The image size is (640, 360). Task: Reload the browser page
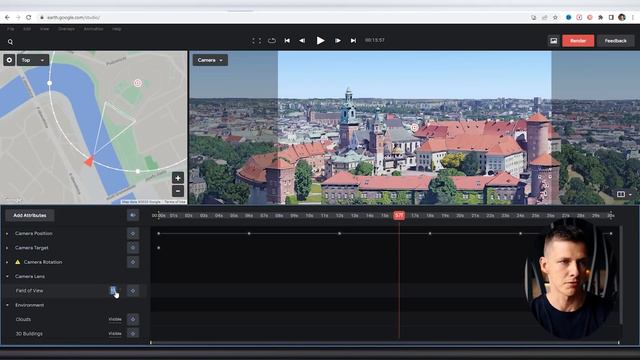pos(29,18)
